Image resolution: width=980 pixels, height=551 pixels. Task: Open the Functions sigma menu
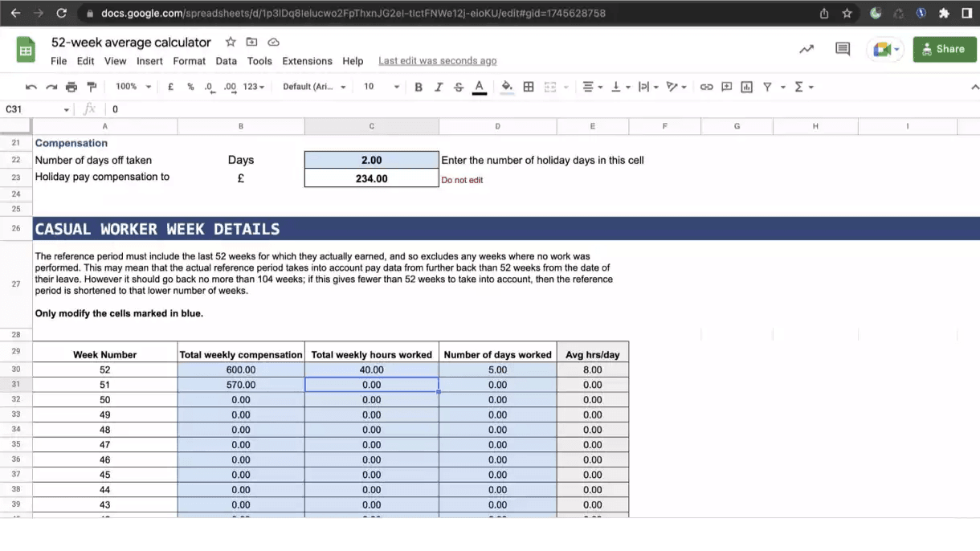(x=803, y=87)
